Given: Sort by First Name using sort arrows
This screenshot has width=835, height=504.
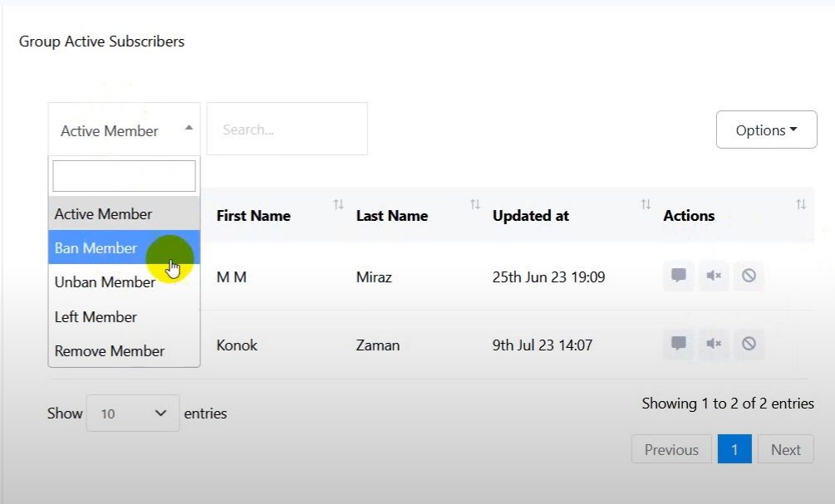Looking at the screenshot, I should pyautogui.click(x=338, y=204).
